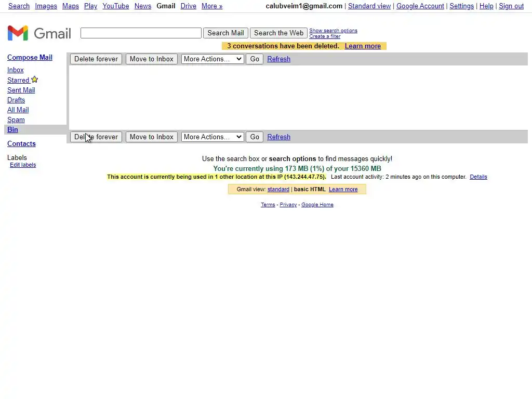Open the bottom More Actions dropdown
The height and width of the screenshot is (399, 532).
click(212, 137)
